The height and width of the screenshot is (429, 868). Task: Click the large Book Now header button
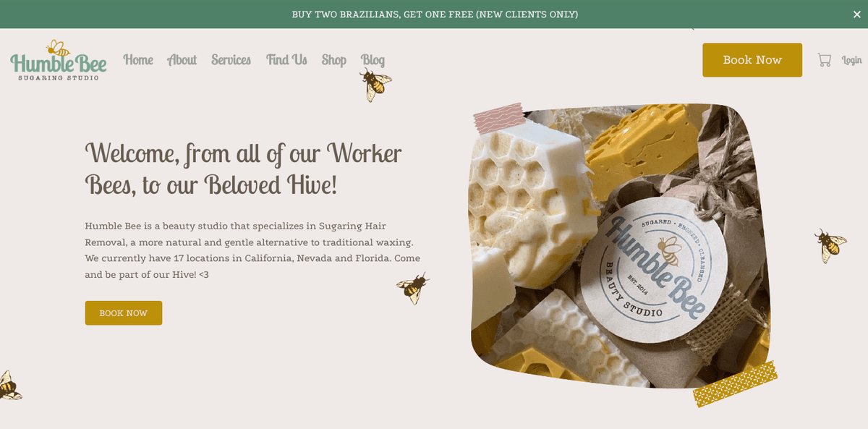[x=752, y=60]
